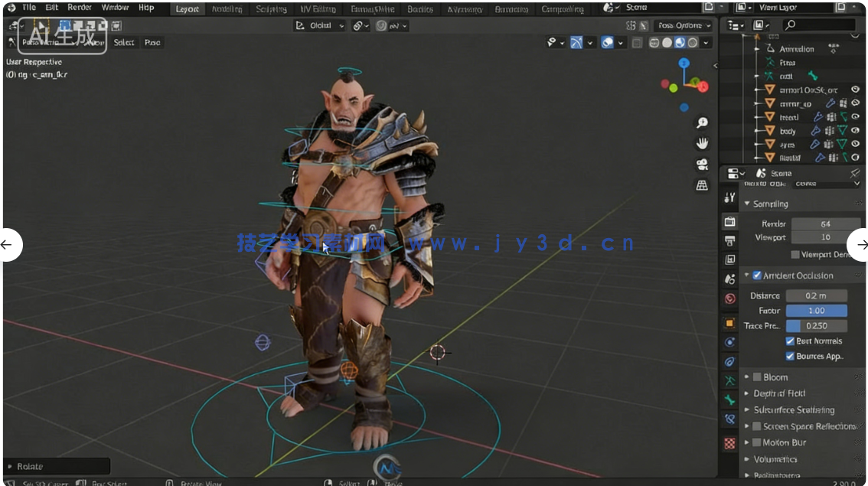Viewport: 868px width, 486px height.
Task: Click the Zoom magnifier icon in viewport sidebar
Action: coord(702,122)
